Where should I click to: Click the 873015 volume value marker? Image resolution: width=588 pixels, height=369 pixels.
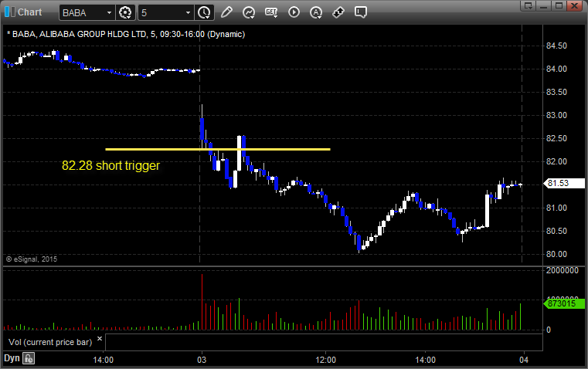[x=564, y=303]
